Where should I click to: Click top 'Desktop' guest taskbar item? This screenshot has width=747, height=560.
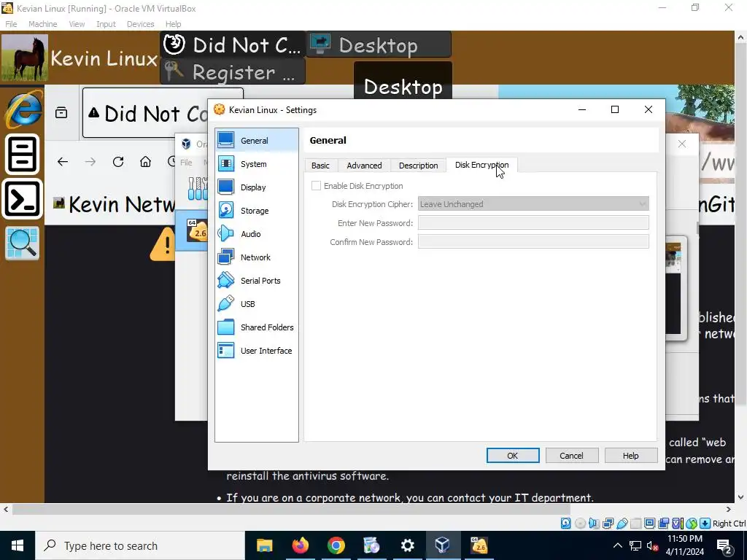379,44
